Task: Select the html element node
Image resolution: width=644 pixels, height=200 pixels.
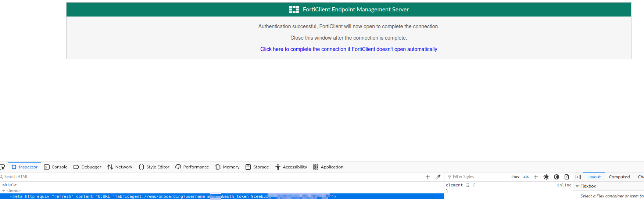Action: tap(10, 185)
